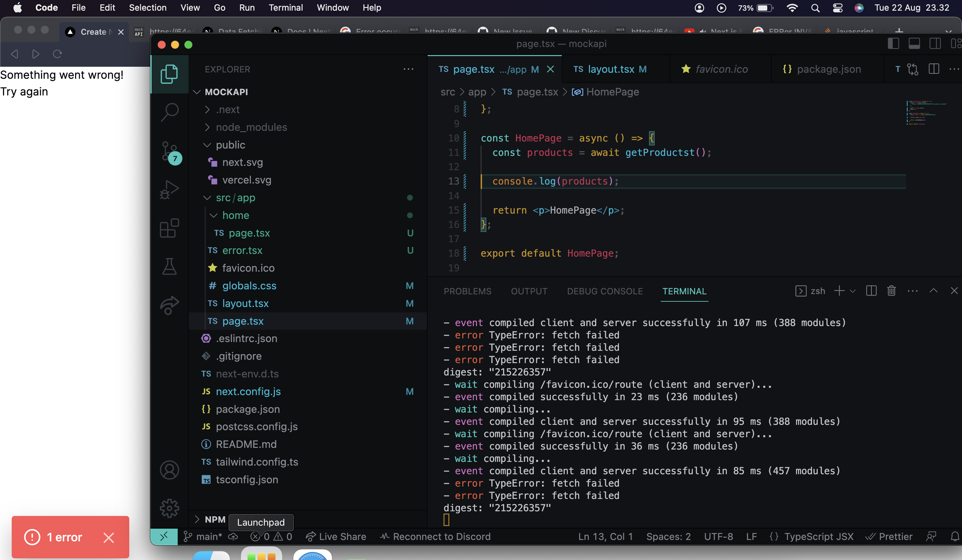The image size is (962, 560).
Task: Open Search view in the Activity Bar
Action: click(169, 112)
